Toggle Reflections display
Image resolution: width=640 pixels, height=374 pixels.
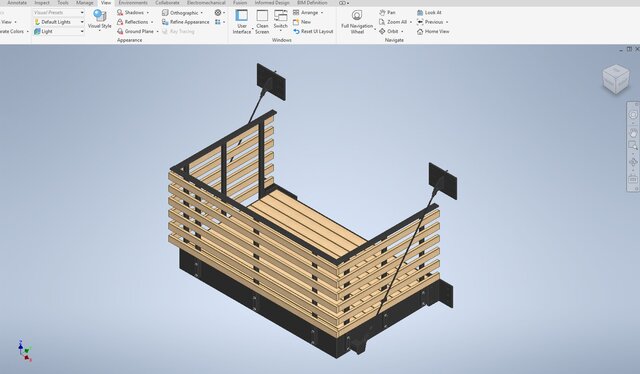point(133,22)
